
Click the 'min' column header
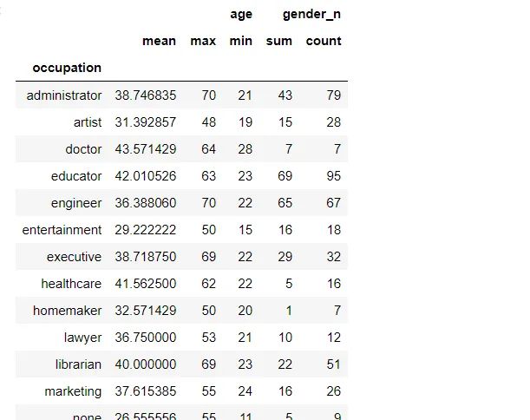(x=241, y=41)
